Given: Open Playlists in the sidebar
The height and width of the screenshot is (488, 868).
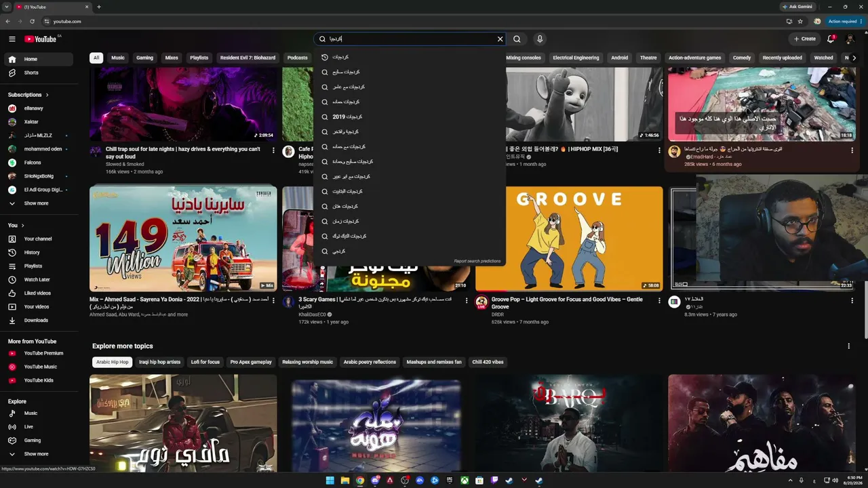Looking at the screenshot, I should [40, 266].
